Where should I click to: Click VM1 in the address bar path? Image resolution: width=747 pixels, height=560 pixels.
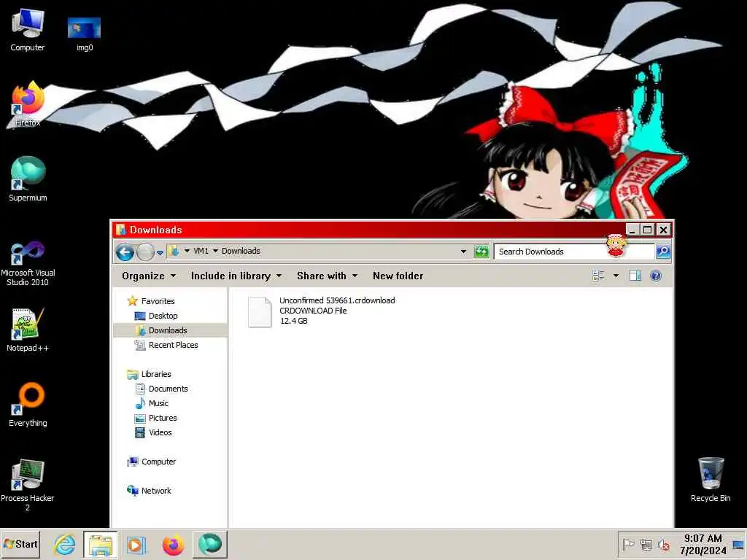pyautogui.click(x=201, y=251)
